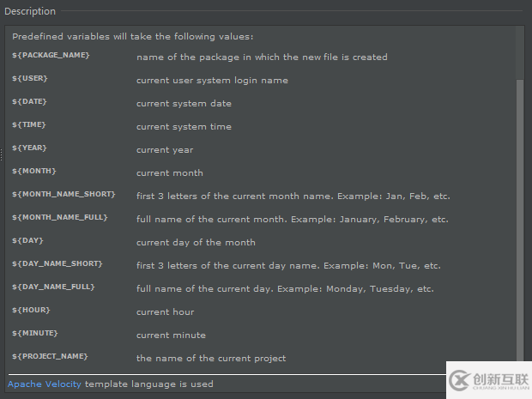This screenshot has height=399, width=532.
Task: Select the ${MONTH} variable
Action: (33, 172)
